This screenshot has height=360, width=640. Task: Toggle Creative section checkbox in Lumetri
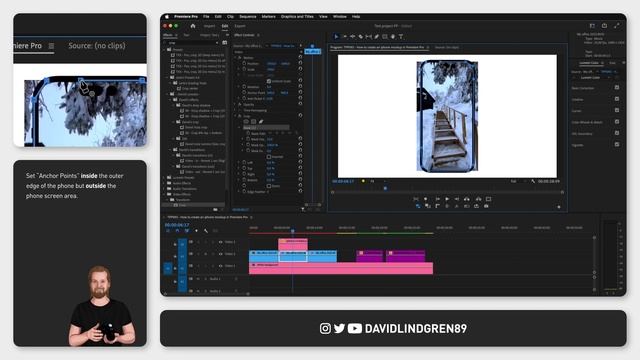pos(617,99)
